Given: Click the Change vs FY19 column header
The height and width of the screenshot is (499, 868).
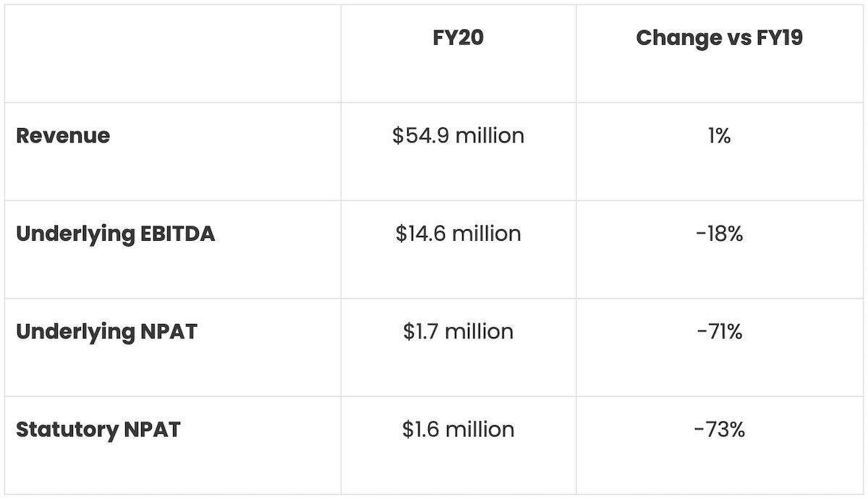Looking at the screenshot, I should pos(719,38).
